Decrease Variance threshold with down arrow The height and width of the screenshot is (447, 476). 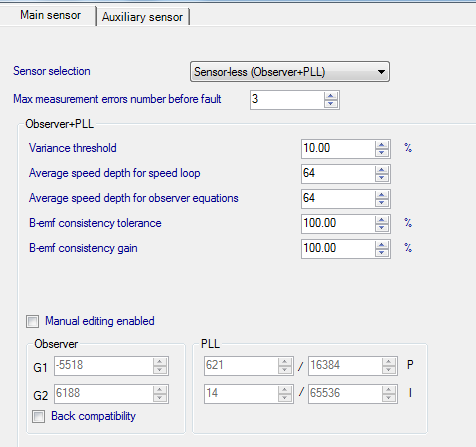point(382,153)
